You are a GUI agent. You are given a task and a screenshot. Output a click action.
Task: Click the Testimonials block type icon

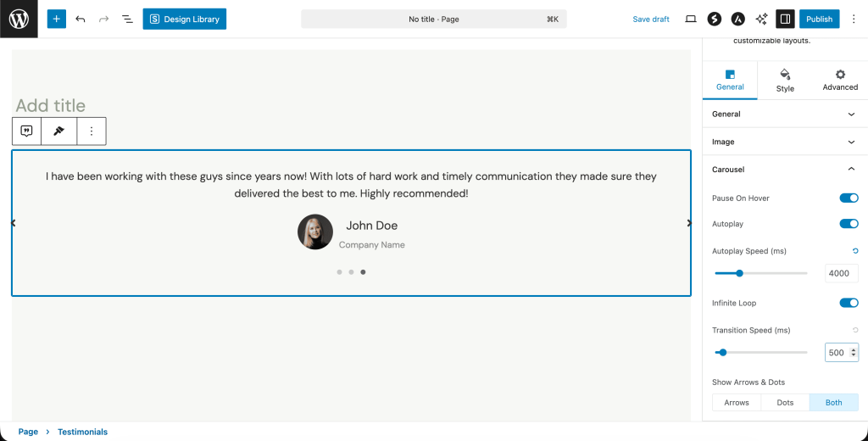coord(26,131)
